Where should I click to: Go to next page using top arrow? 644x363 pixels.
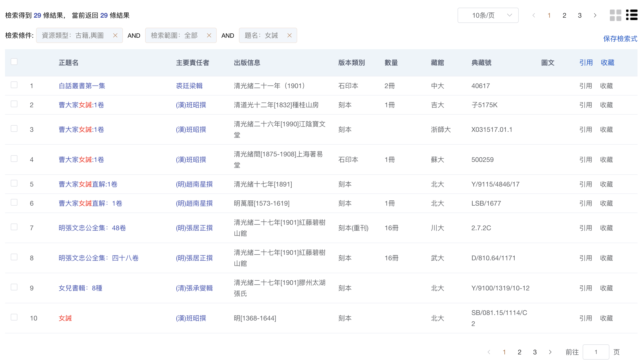595,16
